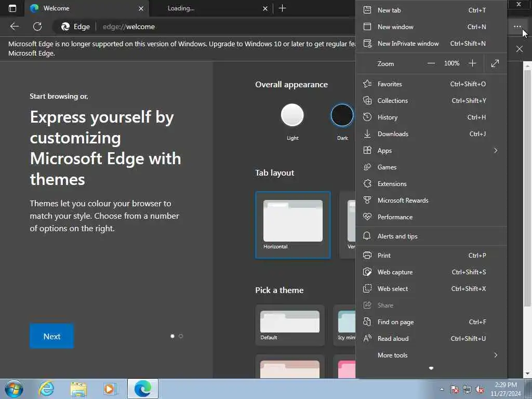532x399 pixels.
Task: Click the Next button
Action: 51,336
